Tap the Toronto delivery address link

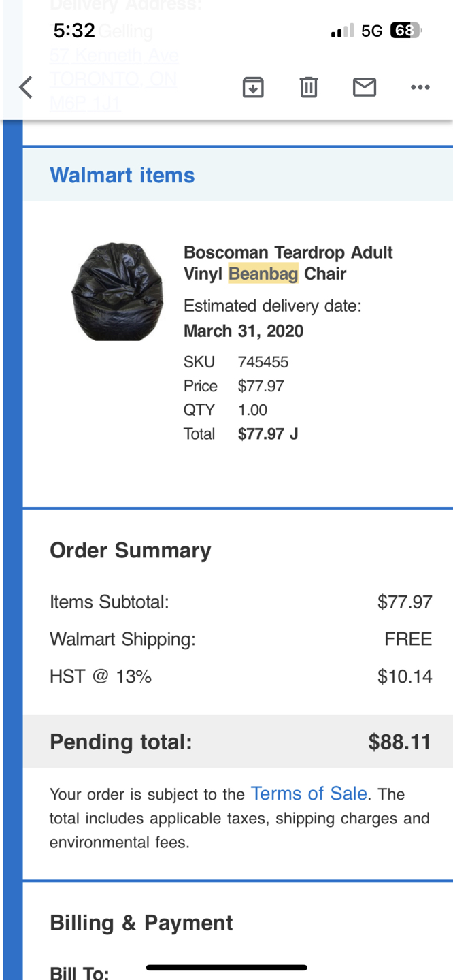click(x=113, y=80)
